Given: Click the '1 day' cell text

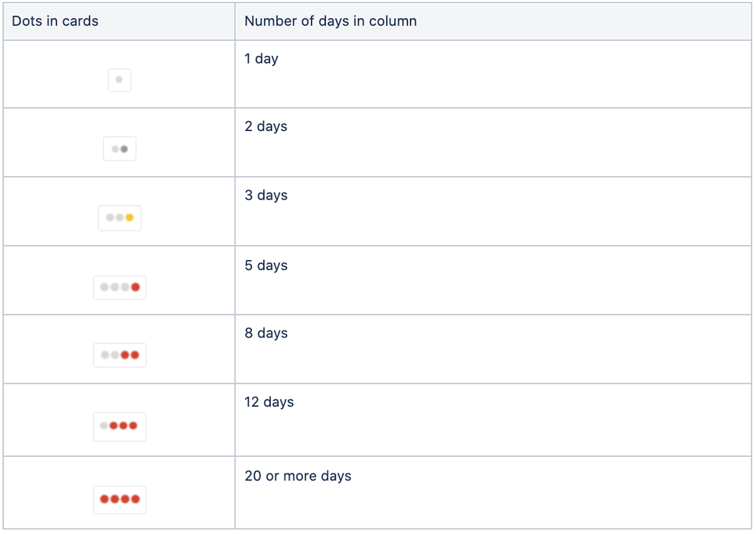Looking at the screenshot, I should coord(261,59).
